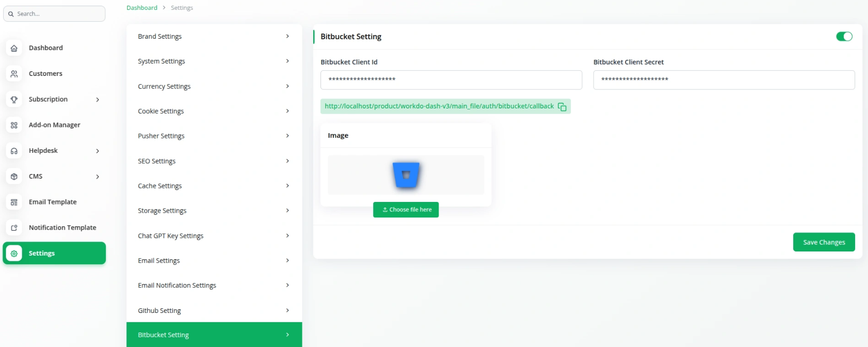The width and height of the screenshot is (868, 347).
Task: Click the Choose file here button
Action: (406, 210)
